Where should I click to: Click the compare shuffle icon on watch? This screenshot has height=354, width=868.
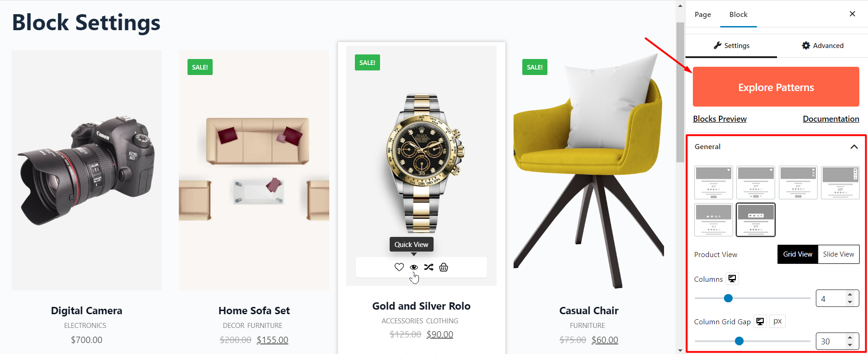tap(429, 267)
